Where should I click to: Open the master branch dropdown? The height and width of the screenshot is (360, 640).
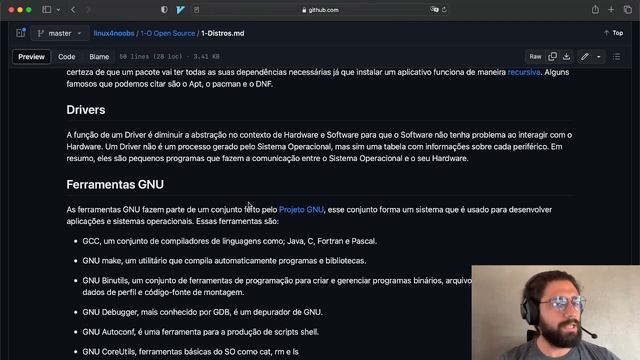click(60, 33)
